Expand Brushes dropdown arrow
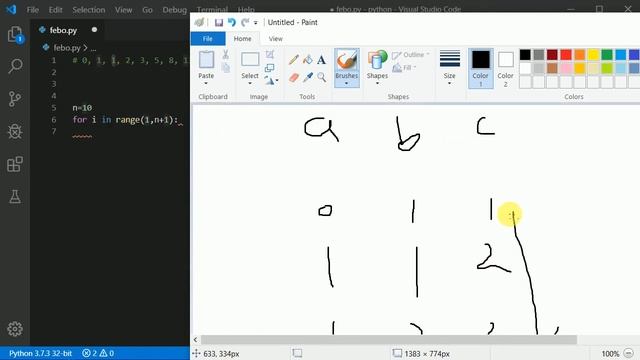Screen dimensions: 640x360 (347, 83)
